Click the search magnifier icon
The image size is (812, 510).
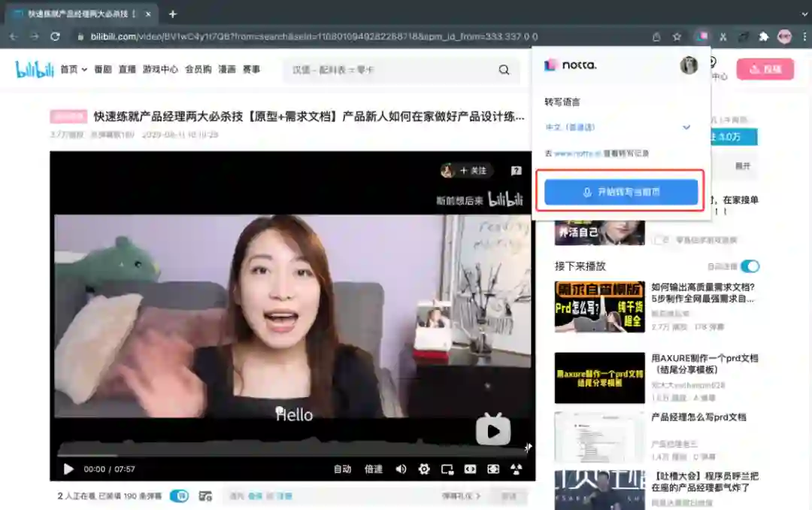(504, 69)
